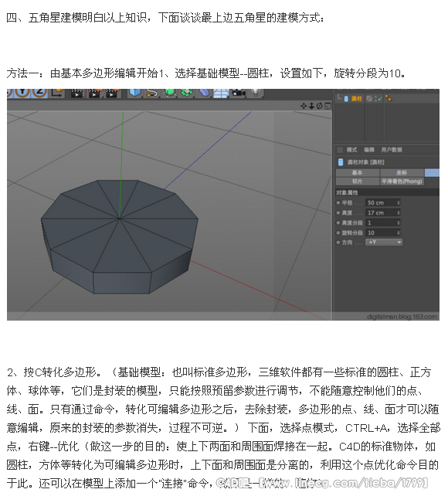Click the cylinder model in the viewport

pyautogui.click(x=120, y=236)
